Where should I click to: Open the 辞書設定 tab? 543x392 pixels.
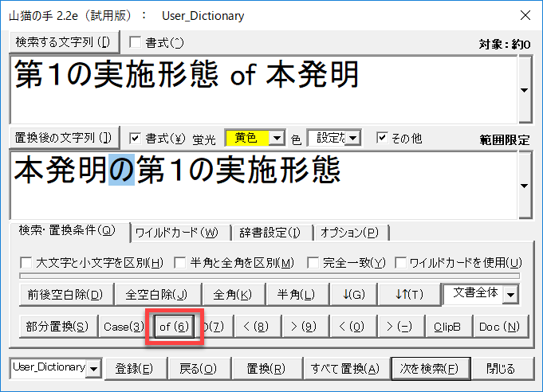[272, 233]
